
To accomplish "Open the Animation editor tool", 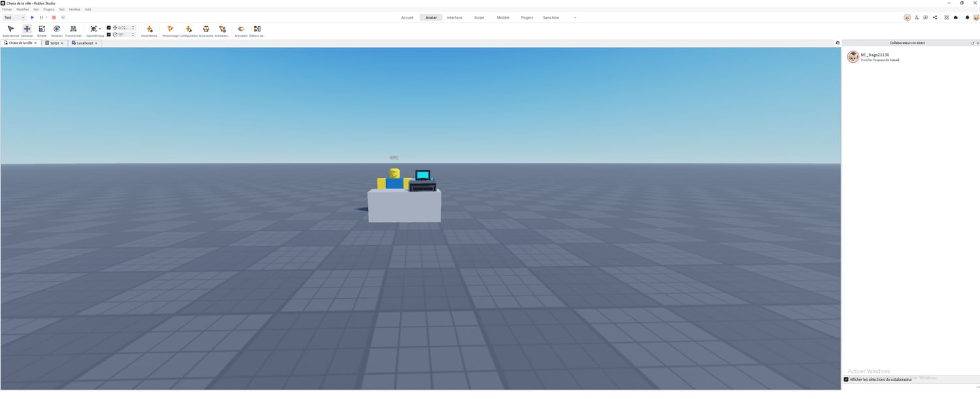I will 241,31.
